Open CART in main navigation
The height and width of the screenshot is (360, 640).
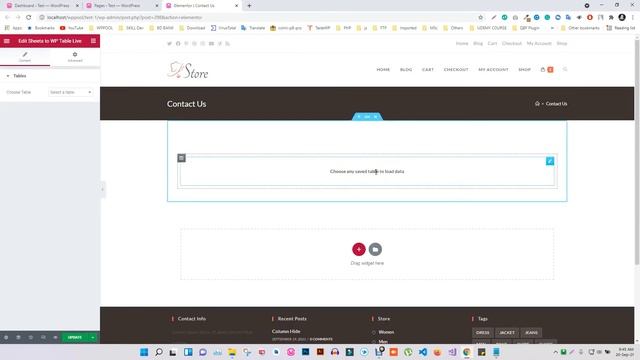click(x=428, y=70)
